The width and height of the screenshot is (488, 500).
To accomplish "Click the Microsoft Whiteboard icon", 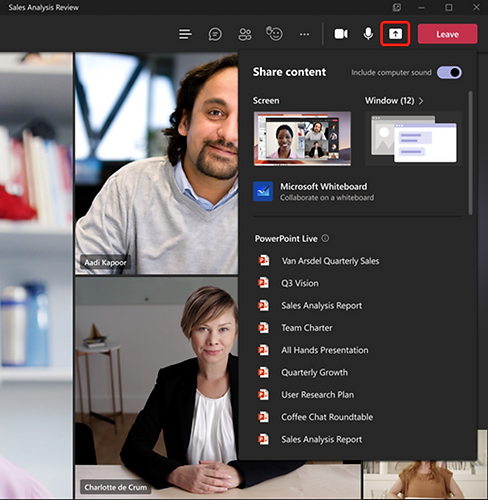I will click(263, 191).
